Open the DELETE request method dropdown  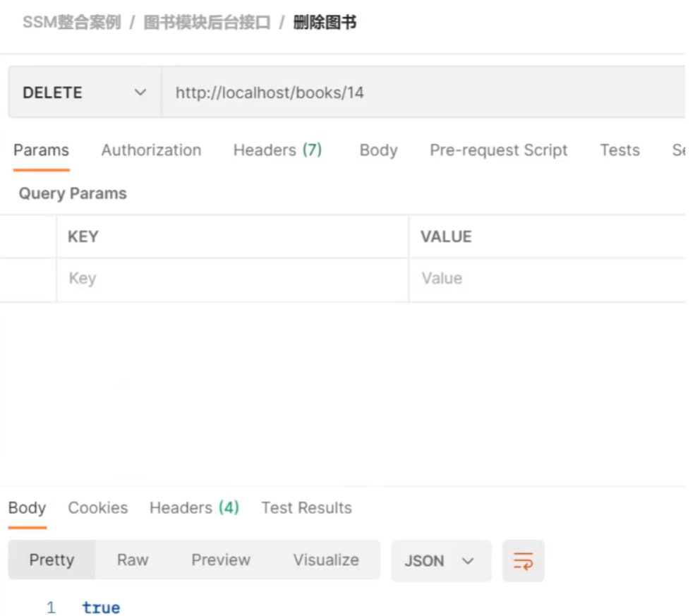point(81,92)
